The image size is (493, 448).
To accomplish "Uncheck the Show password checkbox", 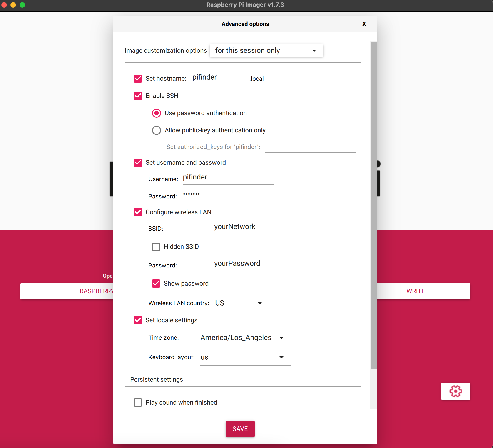I will [156, 284].
